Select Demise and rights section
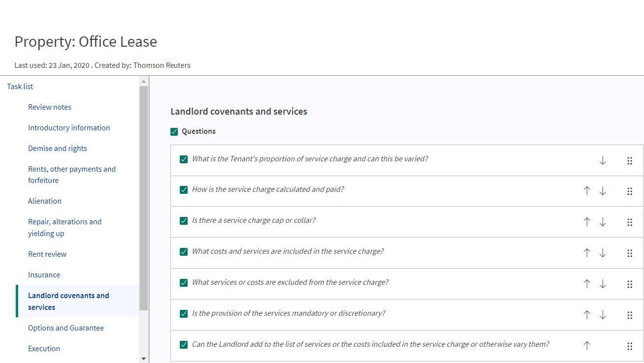This screenshot has width=644, height=363. tap(57, 149)
